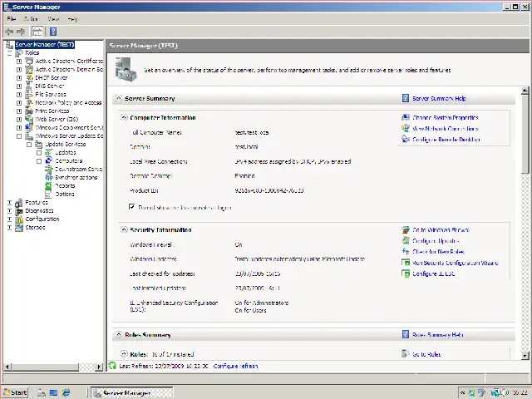Expand the Features tree node

click(9, 203)
